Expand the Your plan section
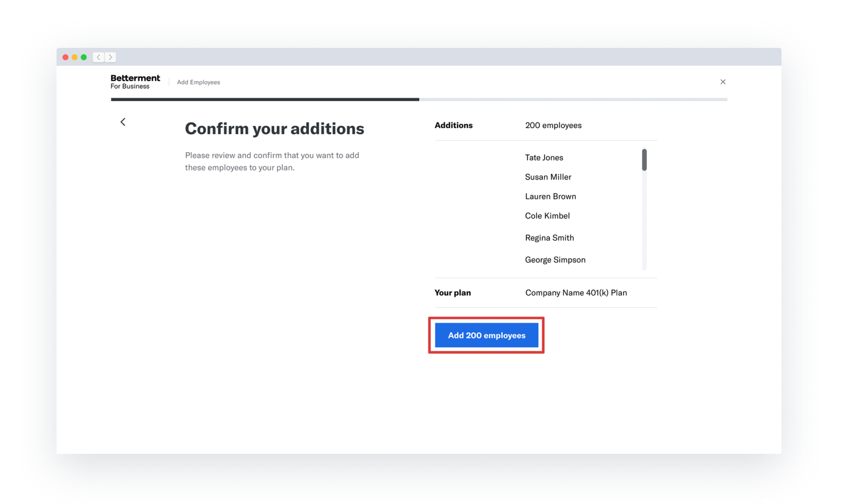Viewport: 844px width, 504px height. click(453, 292)
